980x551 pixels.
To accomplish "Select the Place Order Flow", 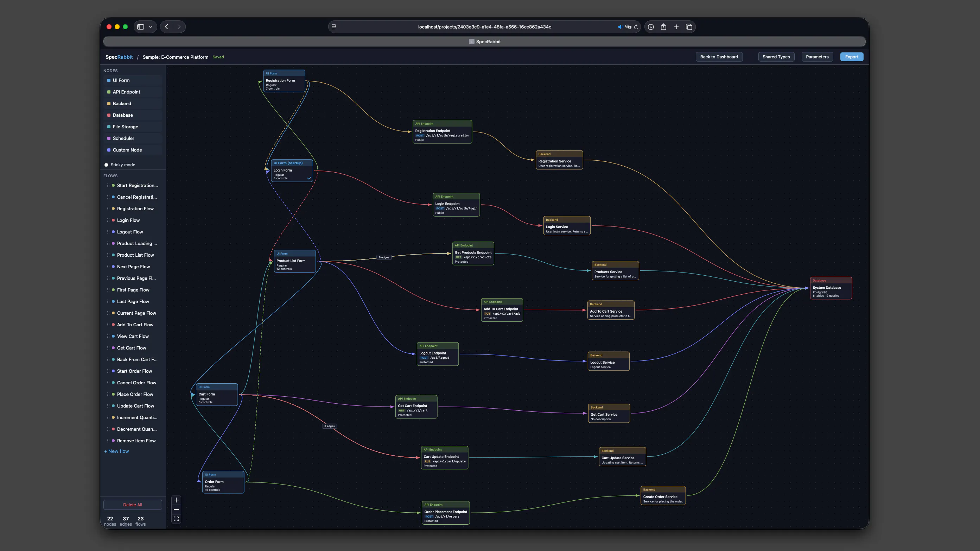I will [x=133, y=394].
